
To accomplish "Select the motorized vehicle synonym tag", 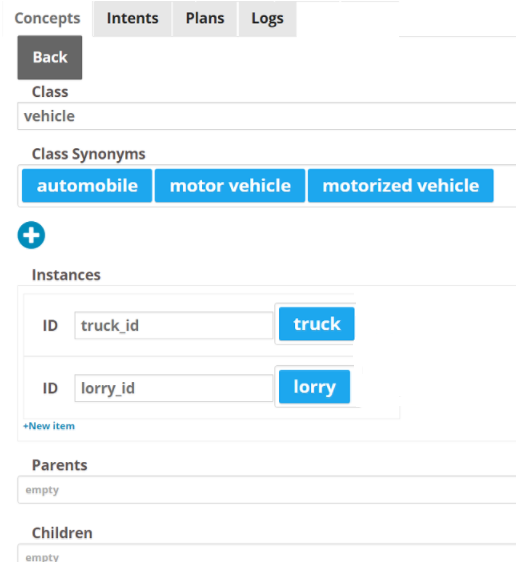I will [x=401, y=186].
